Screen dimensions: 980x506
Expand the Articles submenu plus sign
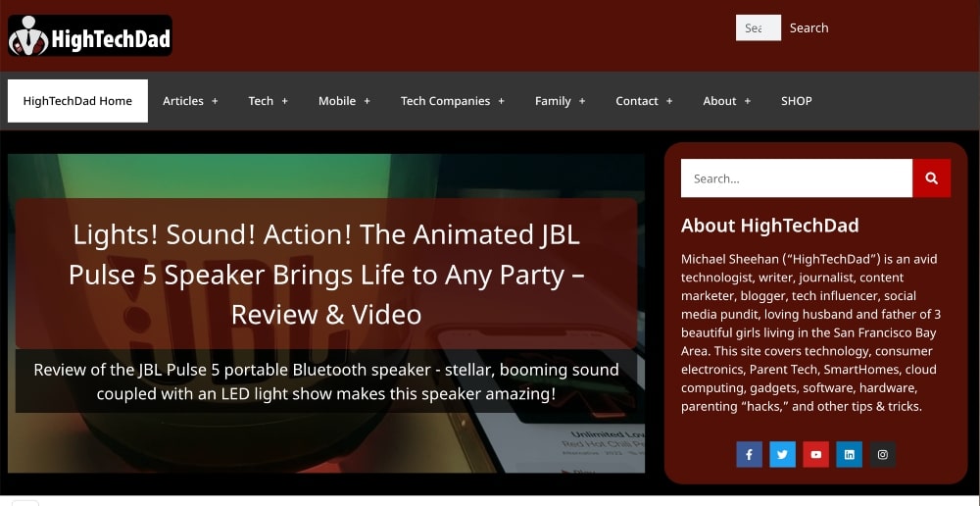215,101
